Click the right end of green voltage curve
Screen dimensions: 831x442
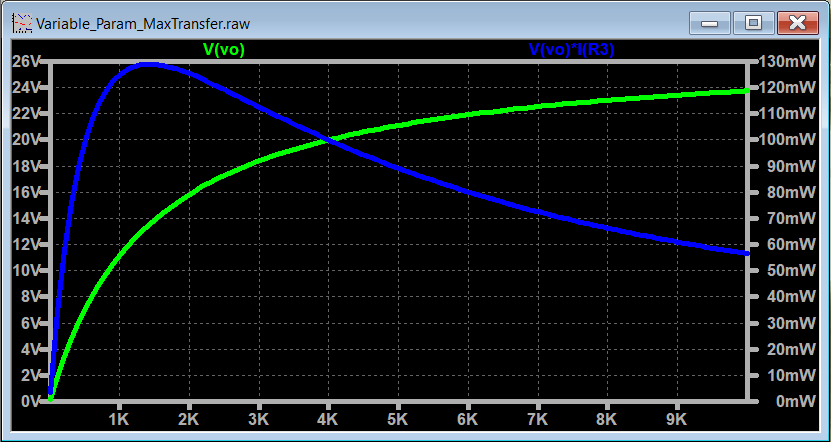pos(747,91)
